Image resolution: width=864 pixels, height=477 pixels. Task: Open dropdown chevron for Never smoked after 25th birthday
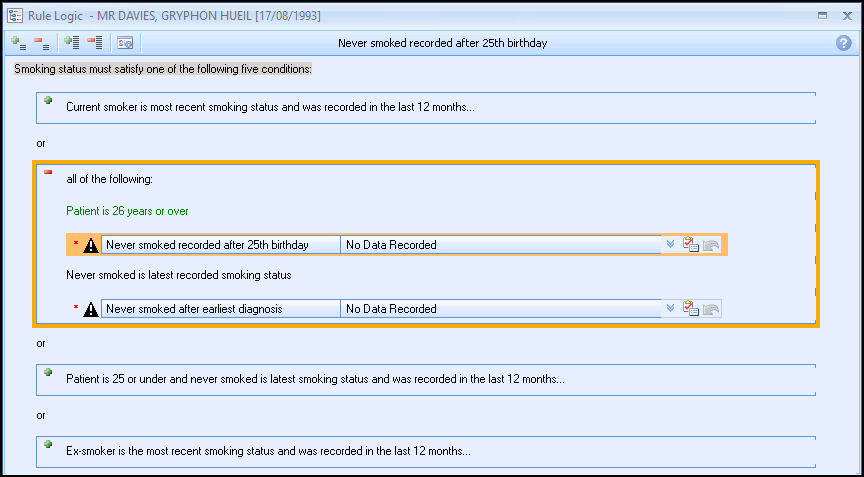point(670,244)
